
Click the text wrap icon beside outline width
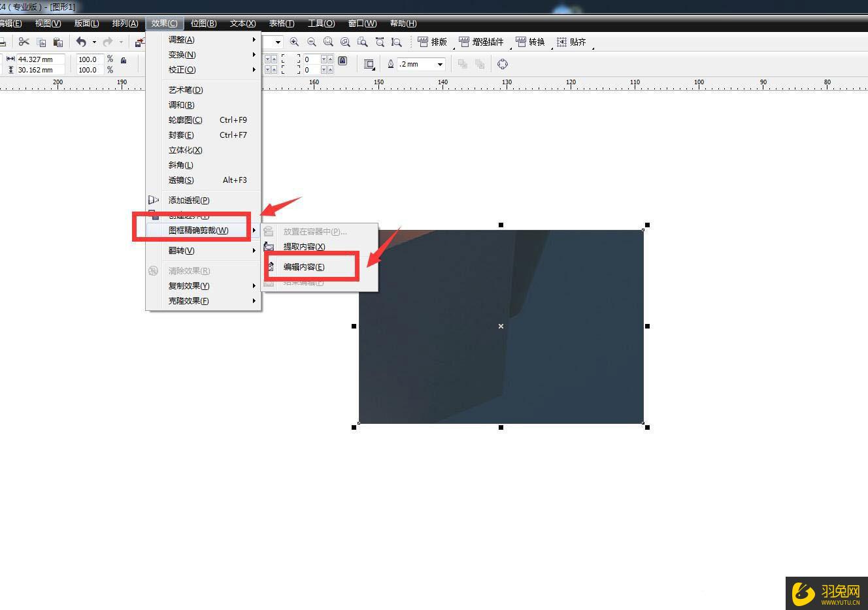pos(369,64)
